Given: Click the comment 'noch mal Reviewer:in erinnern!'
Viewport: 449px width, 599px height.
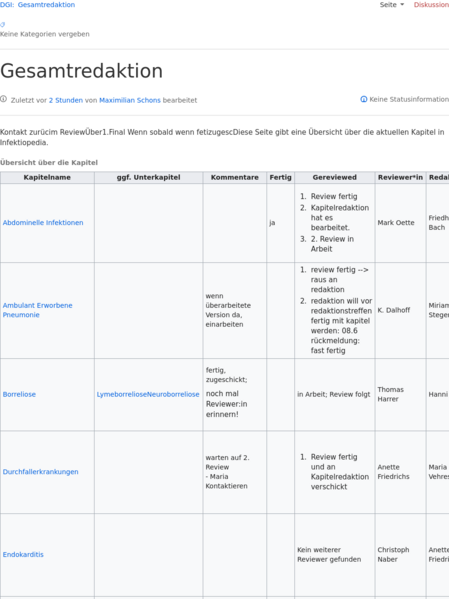Looking at the screenshot, I should 227,404.
